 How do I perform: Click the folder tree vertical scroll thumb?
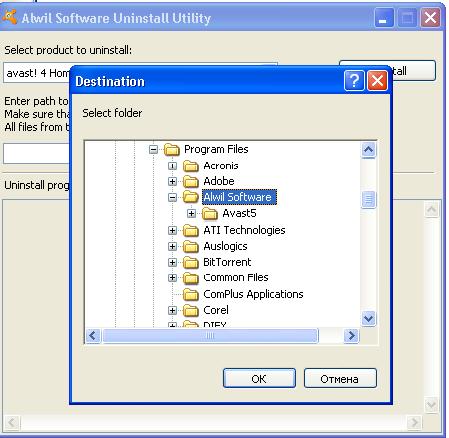pos(368,199)
